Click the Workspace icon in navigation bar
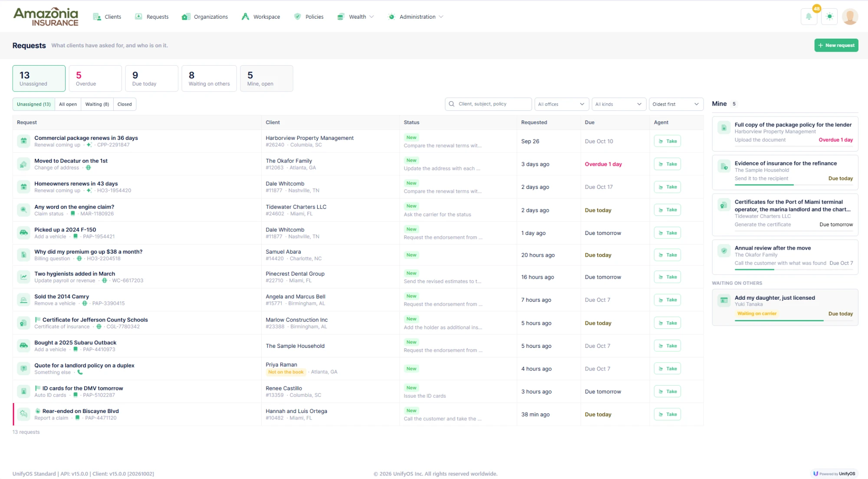Screen dimensions: 868x479 point(245,17)
